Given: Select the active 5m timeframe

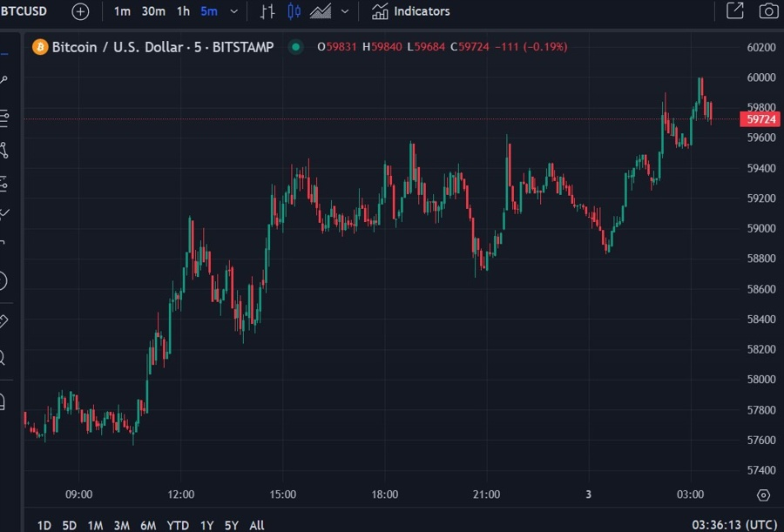Looking at the screenshot, I should [209, 11].
